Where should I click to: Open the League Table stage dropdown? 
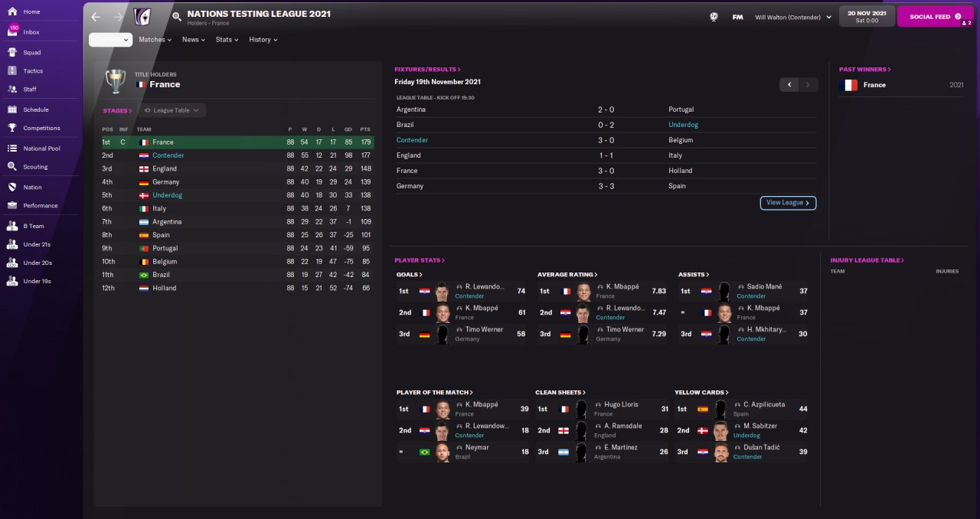pyautogui.click(x=171, y=110)
